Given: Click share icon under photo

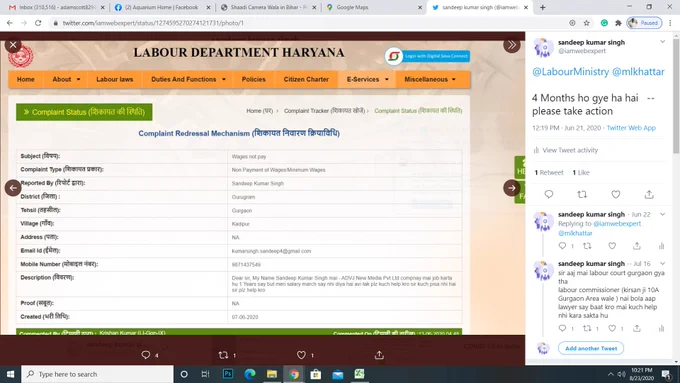Looking at the screenshot, I should point(379,355).
